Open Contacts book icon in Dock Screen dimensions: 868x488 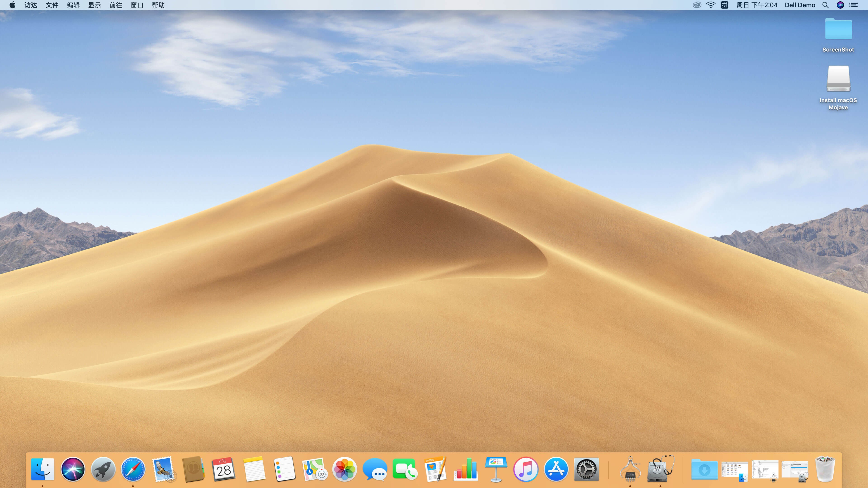click(193, 469)
